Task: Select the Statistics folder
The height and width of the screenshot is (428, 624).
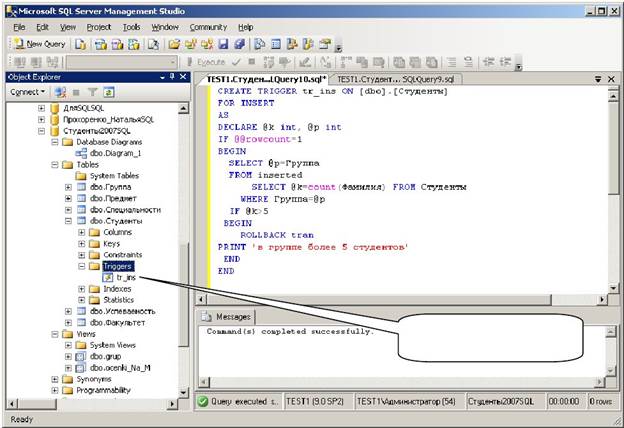Action: pyautogui.click(x=119, y=300)
